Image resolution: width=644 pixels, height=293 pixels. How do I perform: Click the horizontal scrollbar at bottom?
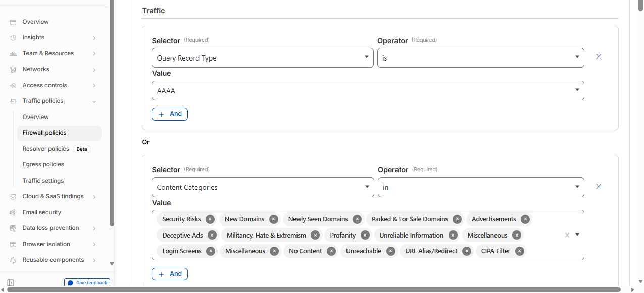[x=313, y=289]
